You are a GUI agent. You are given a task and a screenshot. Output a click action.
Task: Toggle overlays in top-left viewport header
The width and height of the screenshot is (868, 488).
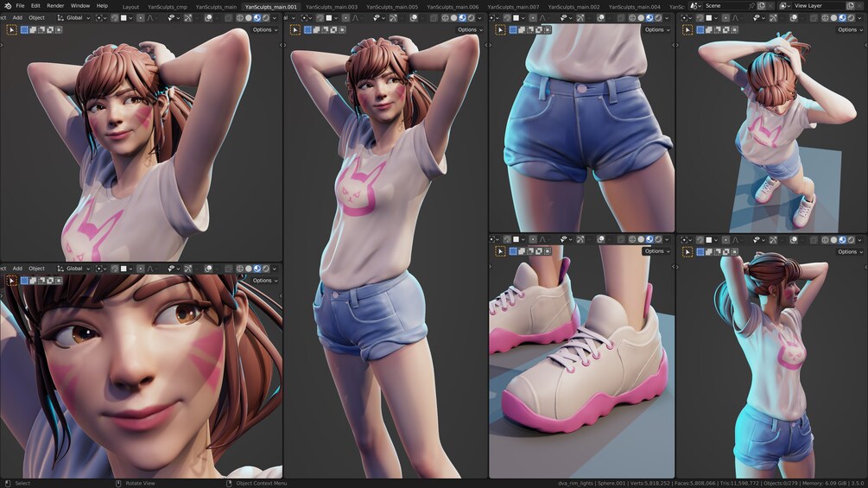click(208, 17)
